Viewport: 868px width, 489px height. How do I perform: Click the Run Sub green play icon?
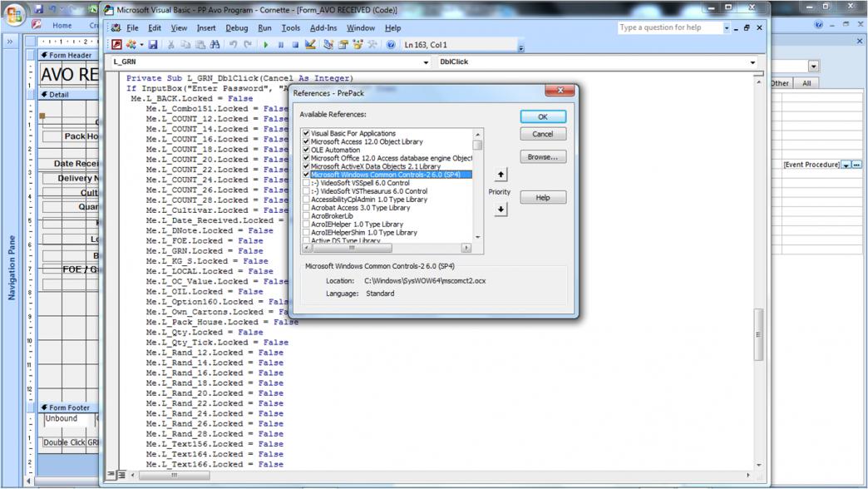click(266, 45)
